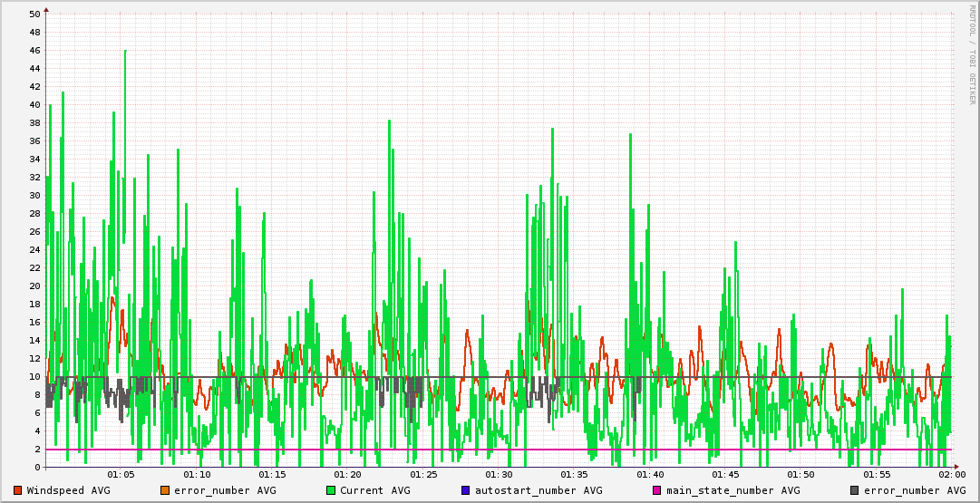
Task: Click the 01:05 time axis label
Action: [x=121, y=475]
